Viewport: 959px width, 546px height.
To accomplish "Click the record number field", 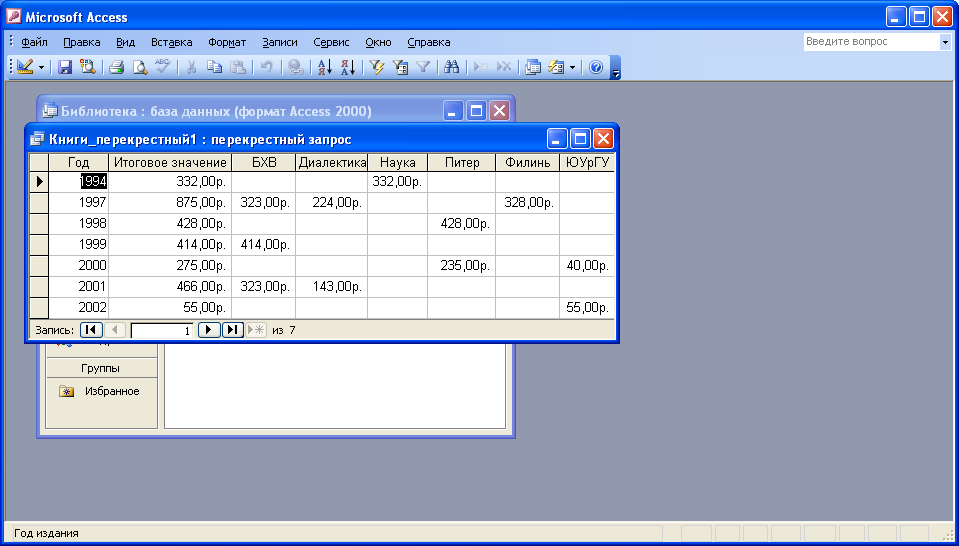I will (x=161, y=330).
